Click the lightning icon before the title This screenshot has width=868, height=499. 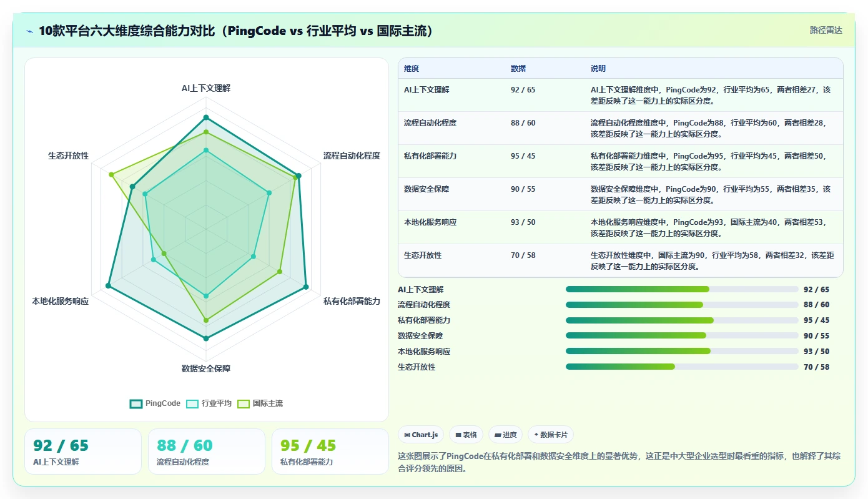pyautogui.click(x=30, y=31)
